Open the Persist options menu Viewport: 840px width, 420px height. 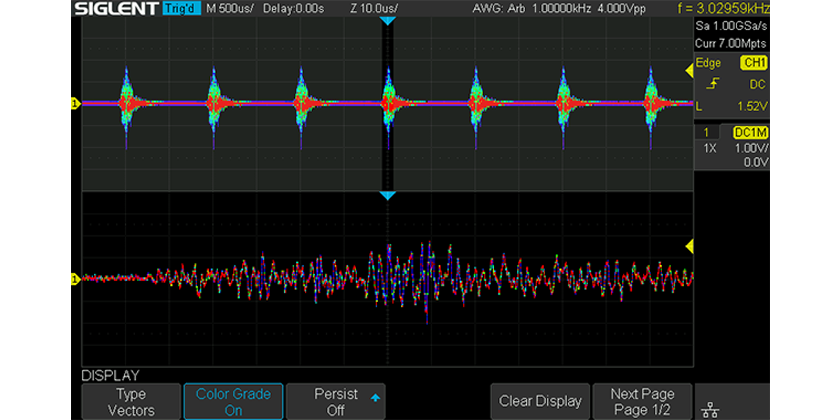coord(337,401)
